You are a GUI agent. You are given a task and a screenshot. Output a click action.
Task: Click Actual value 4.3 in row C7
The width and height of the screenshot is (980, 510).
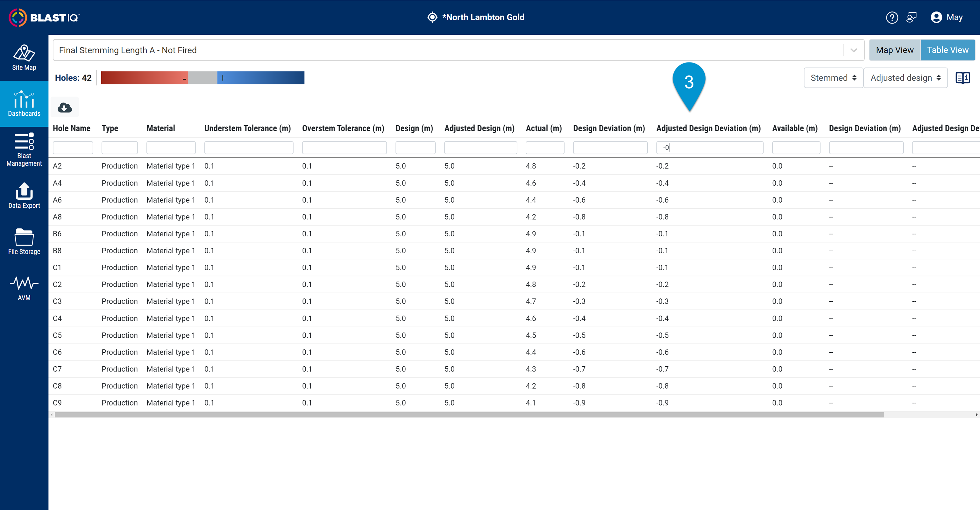pos(531,369)
